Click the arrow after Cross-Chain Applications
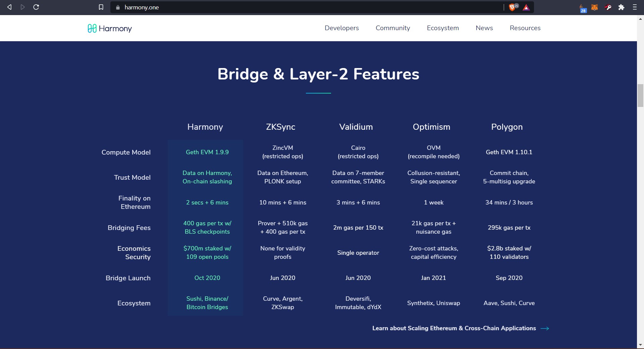The image size is (644, 349). (x=545, y=329)
